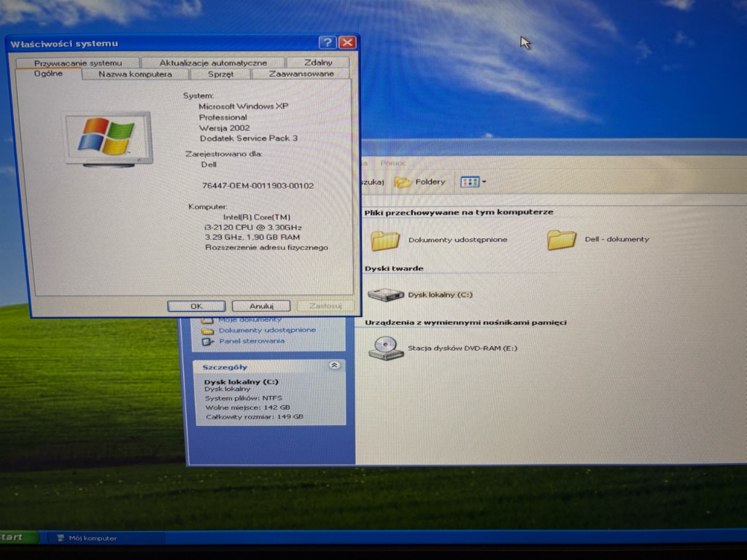This screenshot has width=747, height=560.
Task: Confirm with the OK button
Action: [x=196, y=306]
